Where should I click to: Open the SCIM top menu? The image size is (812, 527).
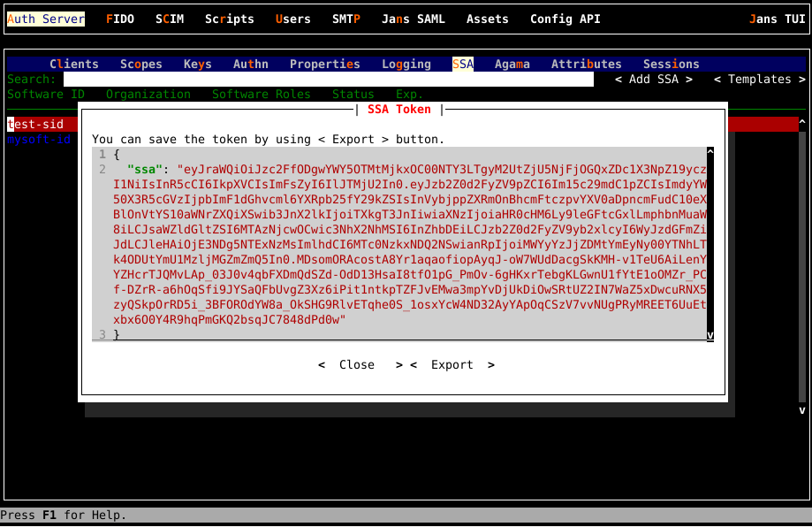[170, 19]
